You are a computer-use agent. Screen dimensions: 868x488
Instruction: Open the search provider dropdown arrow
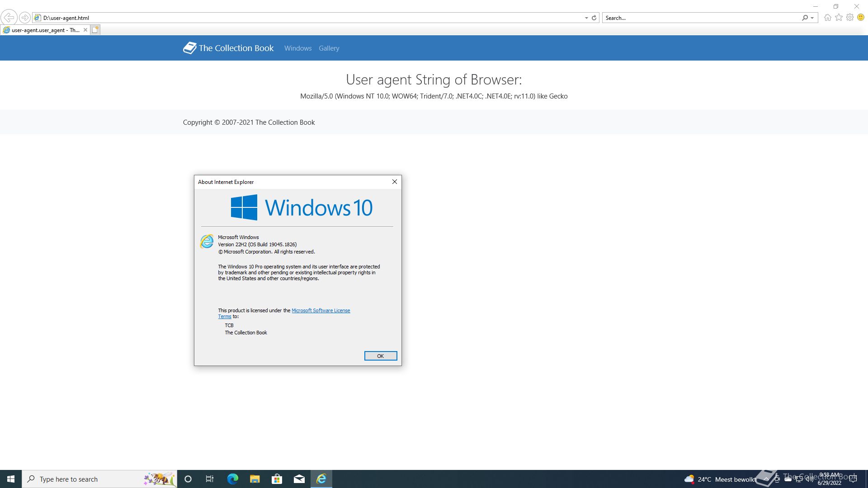pyautogui.click(x=812, y=18)
